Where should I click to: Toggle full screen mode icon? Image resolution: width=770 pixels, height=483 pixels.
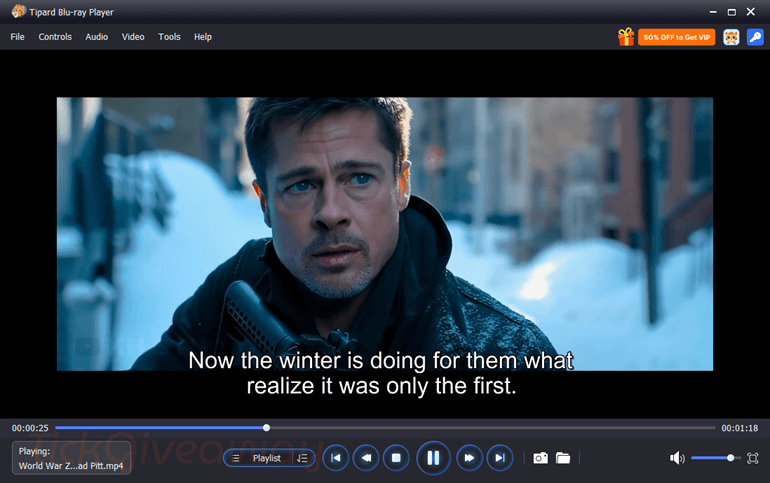[x=752, y=458]
